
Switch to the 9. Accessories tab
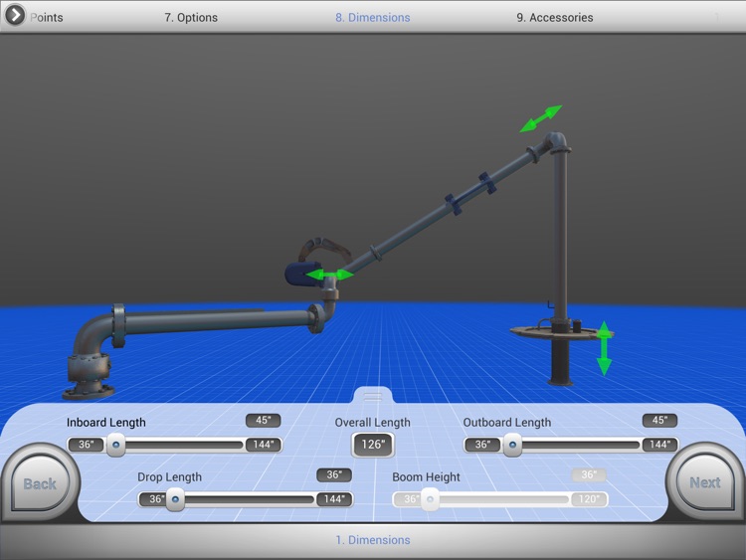click(x=555, y=17)
